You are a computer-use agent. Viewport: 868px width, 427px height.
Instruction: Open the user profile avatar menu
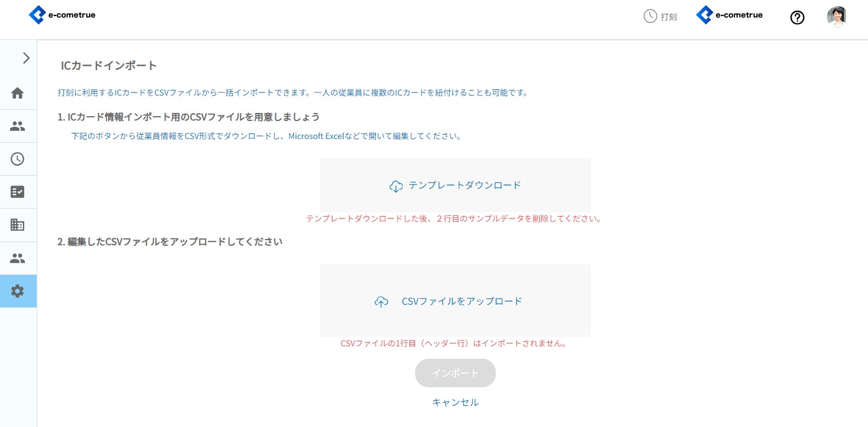click(x=836, y=17)
